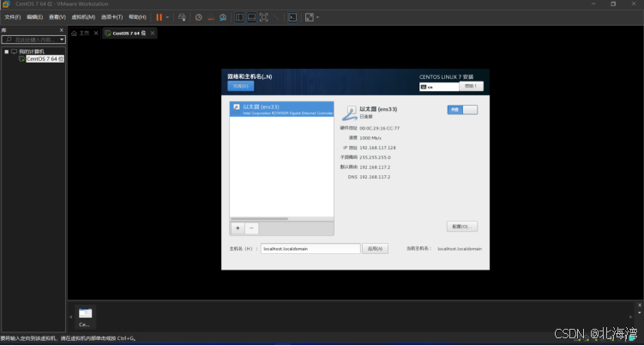
Task: Open the 查看(V) menu
Action: click(57, 17)
